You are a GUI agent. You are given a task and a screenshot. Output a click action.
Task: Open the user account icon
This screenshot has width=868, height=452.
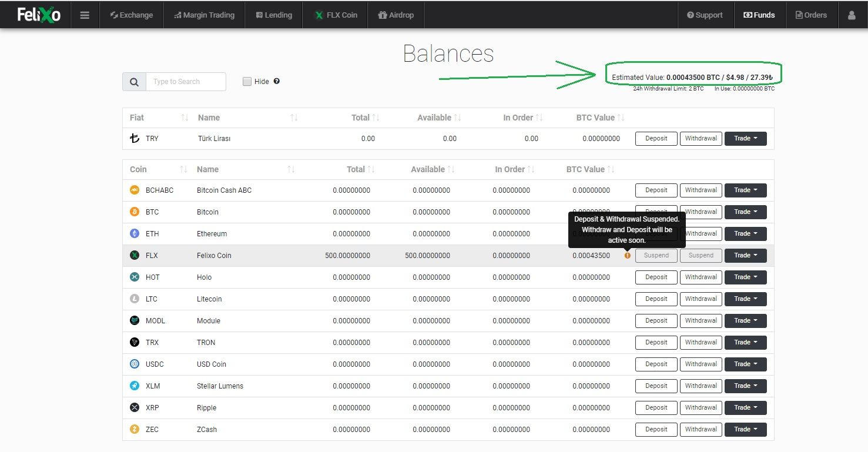tap(852, 15)
